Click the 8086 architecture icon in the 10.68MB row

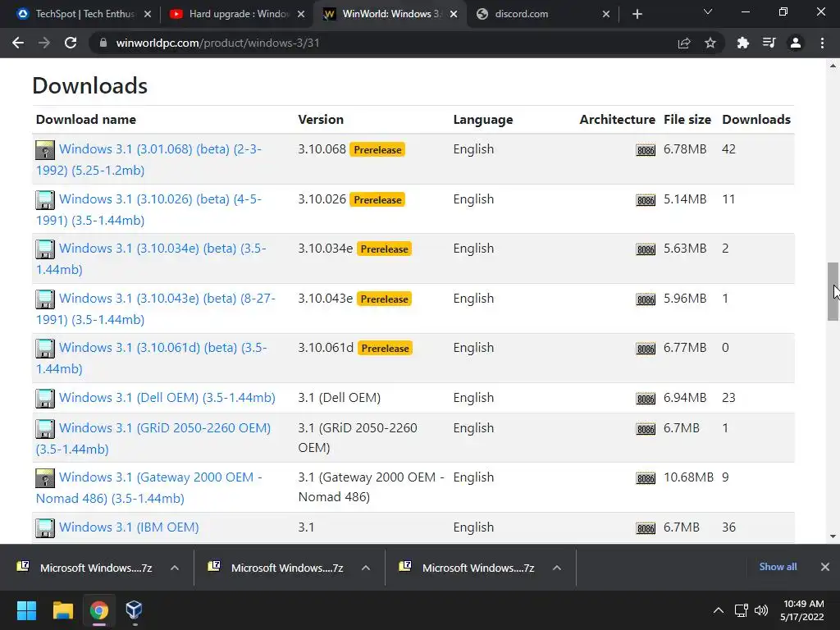point(646,478)
